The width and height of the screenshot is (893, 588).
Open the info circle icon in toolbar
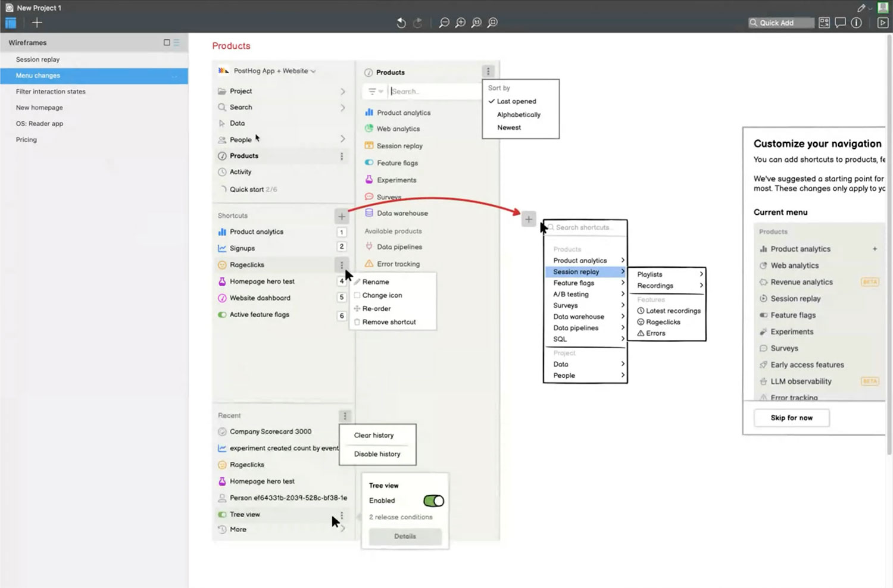pos(856,23)
